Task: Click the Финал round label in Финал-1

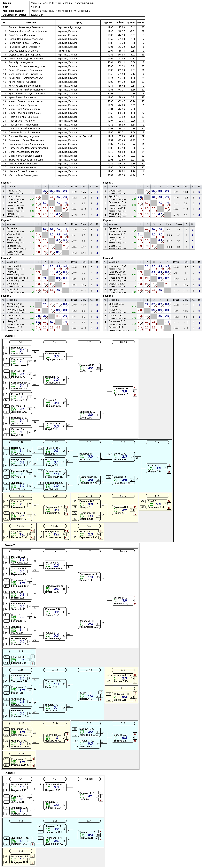Action: click(x=123, y=342)
